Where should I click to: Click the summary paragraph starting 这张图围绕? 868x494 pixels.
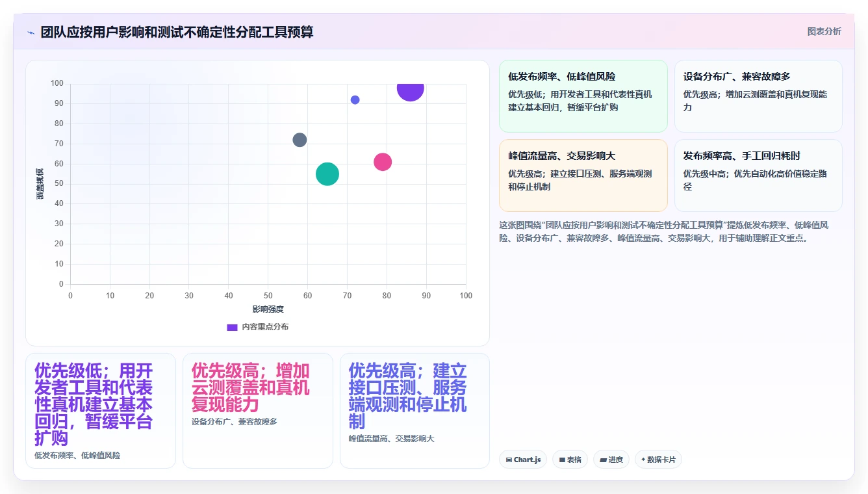click(664, 231)
